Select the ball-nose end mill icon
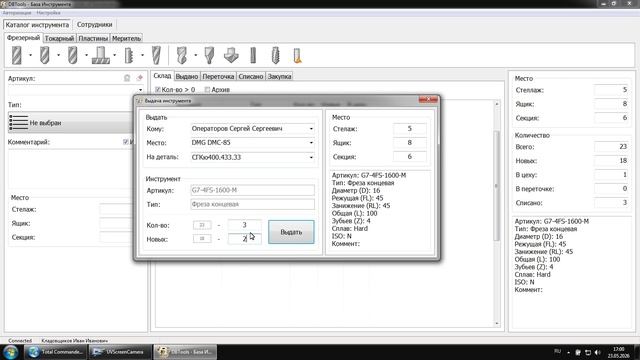640x360 pixels. point(73,56)
